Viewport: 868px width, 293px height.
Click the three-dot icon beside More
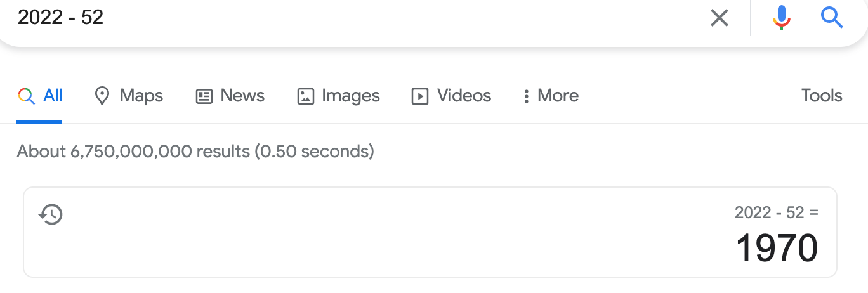coord(526,96)
